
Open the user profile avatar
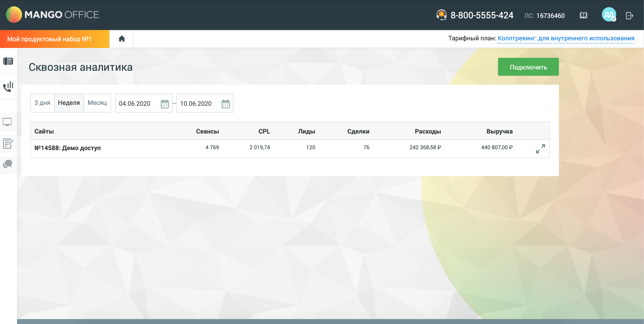point(609,15)
